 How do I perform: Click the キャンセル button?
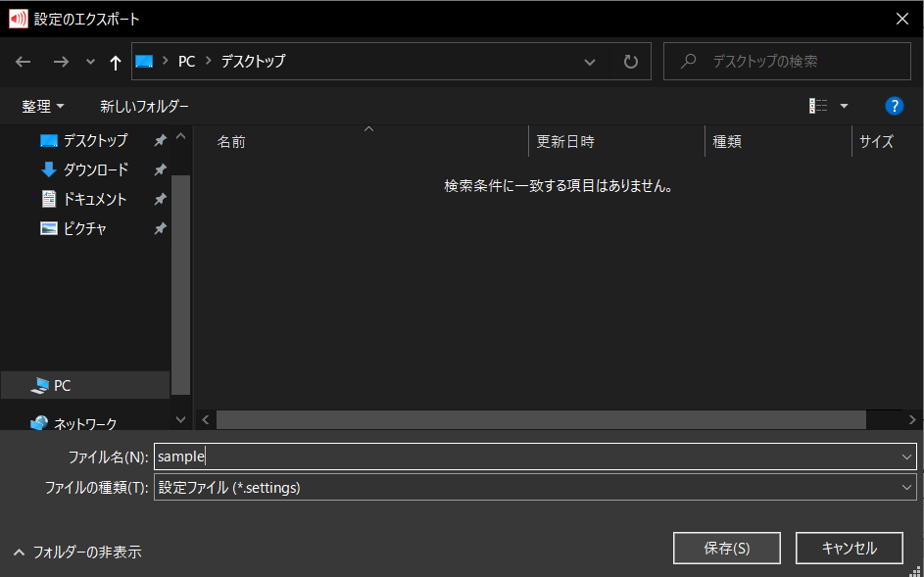click(850, 549)
